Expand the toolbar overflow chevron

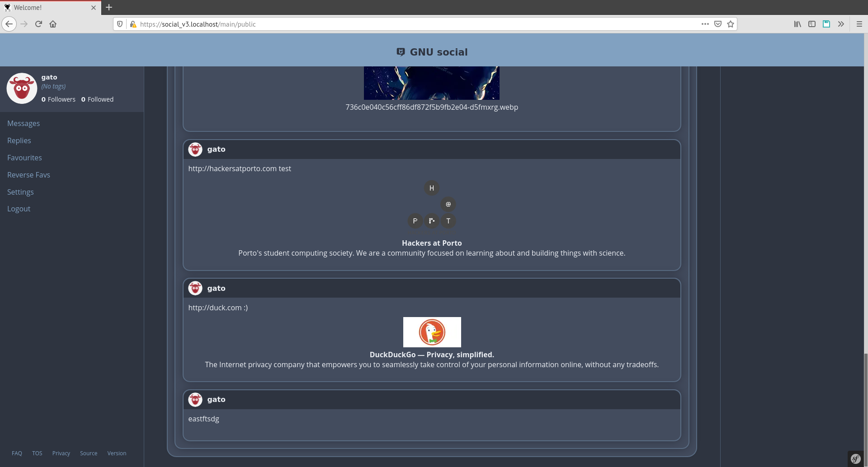[x=841, y=24]
